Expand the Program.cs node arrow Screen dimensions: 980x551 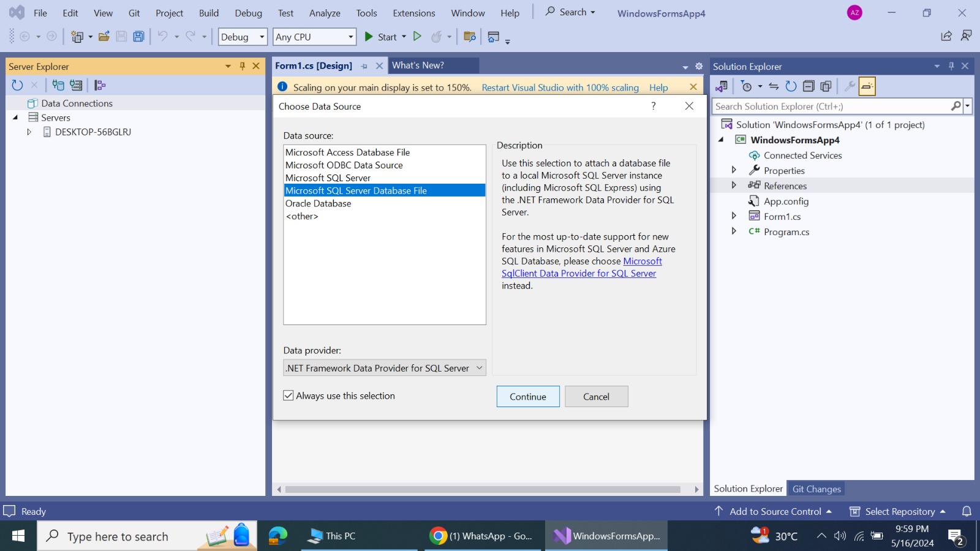click(734, 231)
